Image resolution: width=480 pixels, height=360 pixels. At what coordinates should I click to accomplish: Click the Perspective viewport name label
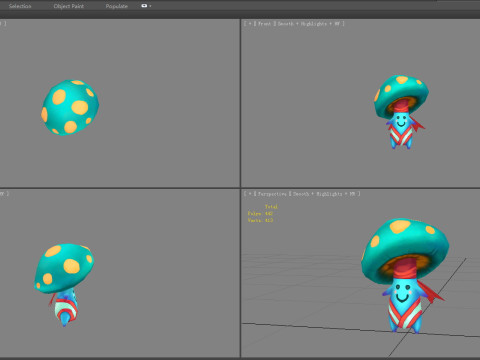pos(272,194)
